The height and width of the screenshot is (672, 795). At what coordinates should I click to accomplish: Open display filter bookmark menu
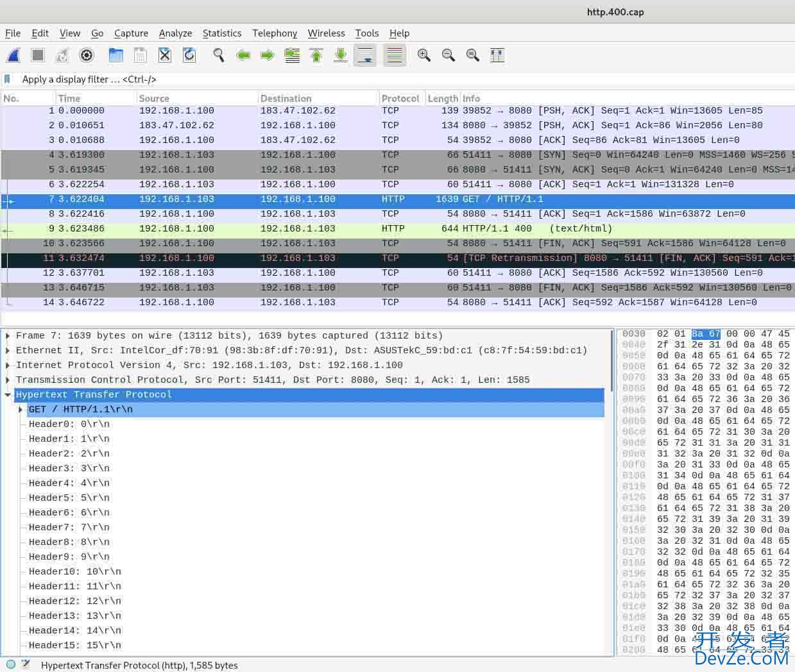point(8,80)
